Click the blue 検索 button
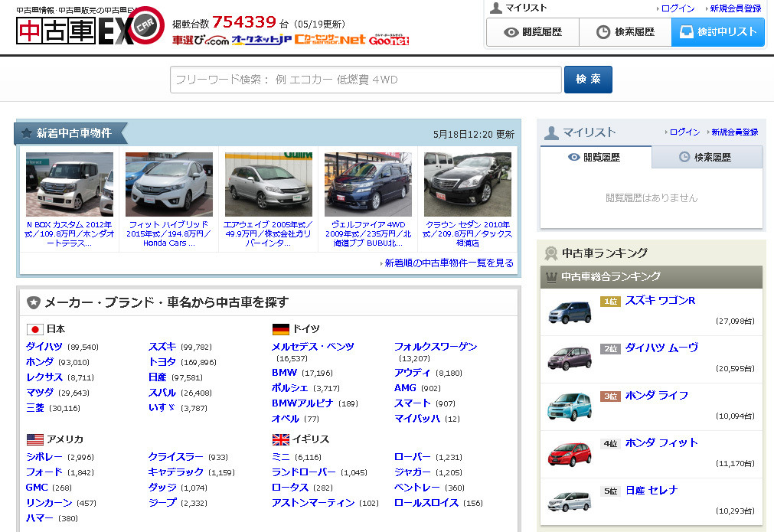 tap(589, 80)
